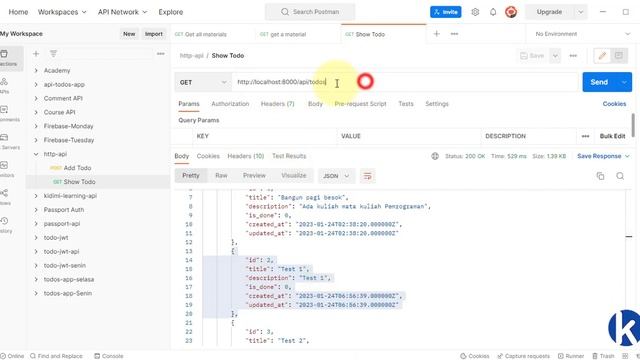Collapse the http-api collection
Image resolution: width=640 pixels, height=360 pixels.
click(36, 154)
